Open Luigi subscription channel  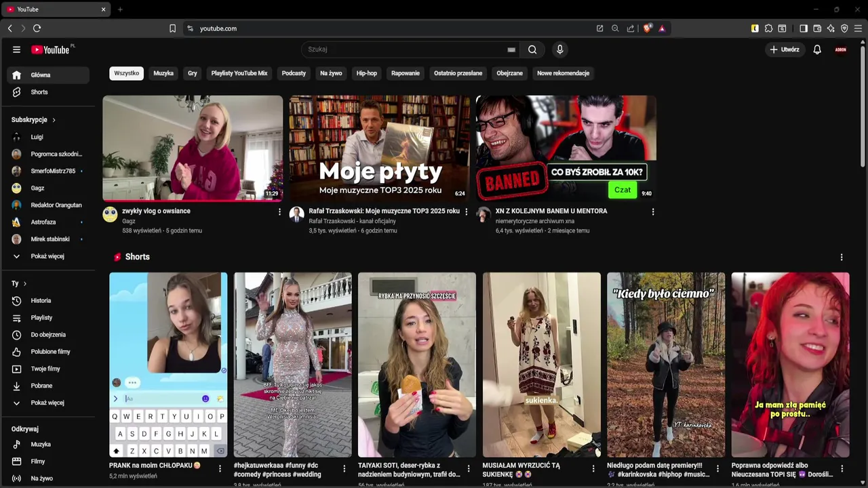[47, 137]
